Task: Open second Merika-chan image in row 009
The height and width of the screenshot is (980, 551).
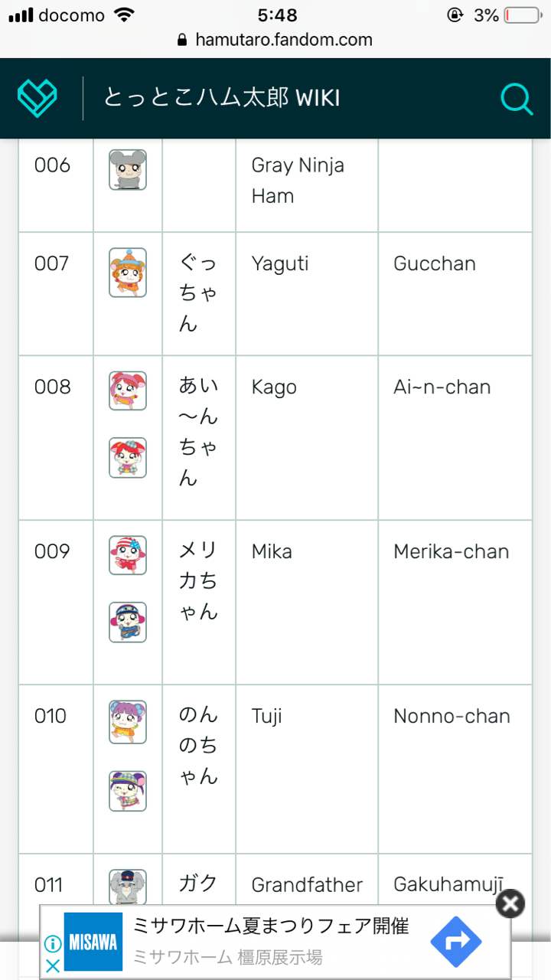Action: [128, 622]
